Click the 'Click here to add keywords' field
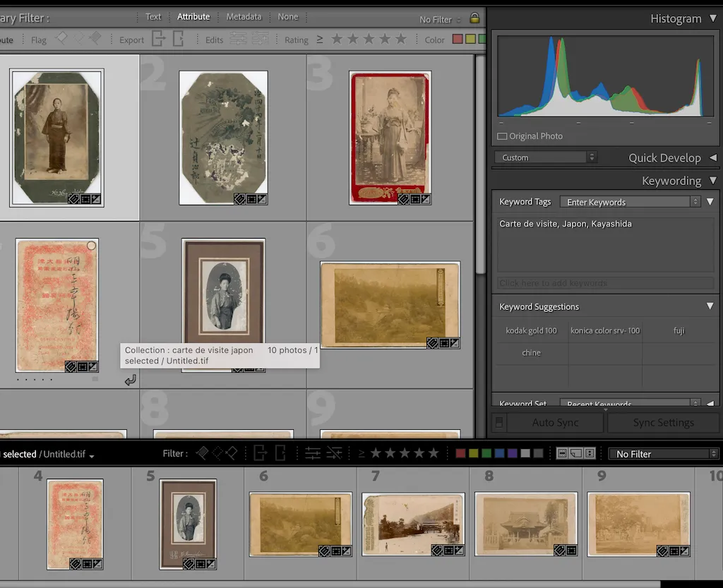Viewport: 723px width, 588px height. (606, 283)
